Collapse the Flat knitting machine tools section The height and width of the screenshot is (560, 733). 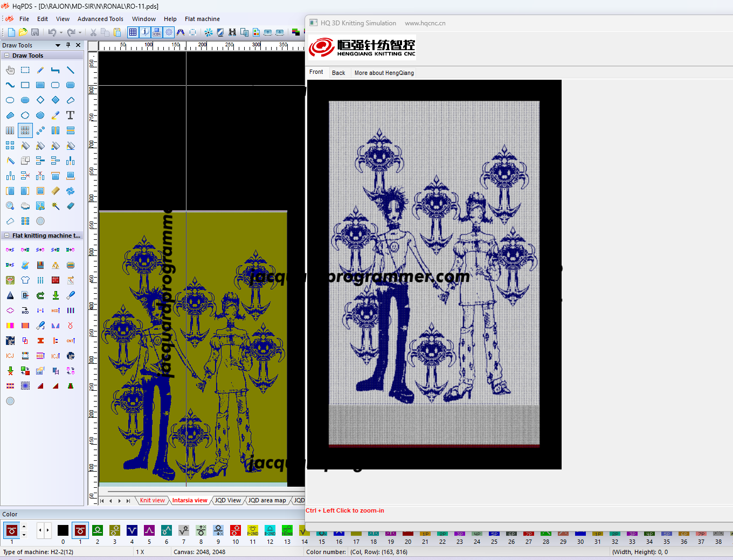click(7, 236)
